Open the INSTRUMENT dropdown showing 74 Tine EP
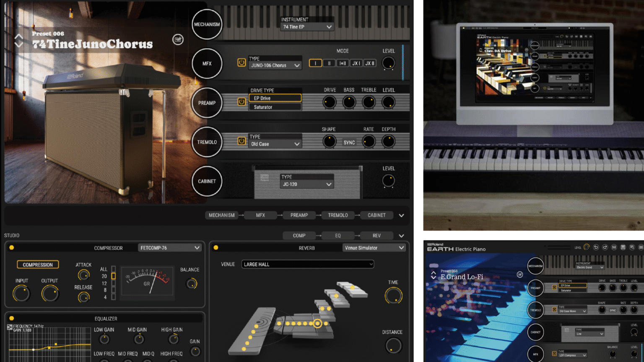 click(306, 26)
